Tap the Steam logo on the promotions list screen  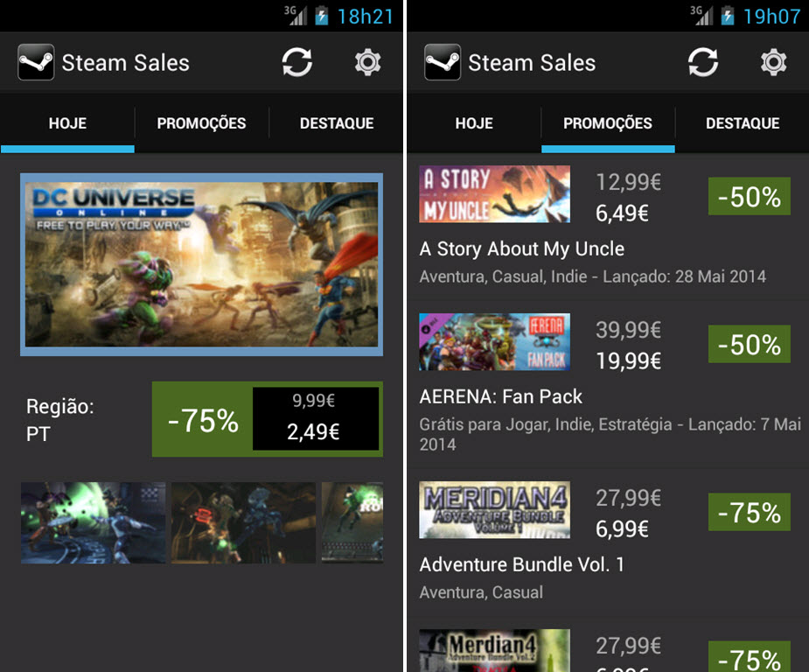443,63
